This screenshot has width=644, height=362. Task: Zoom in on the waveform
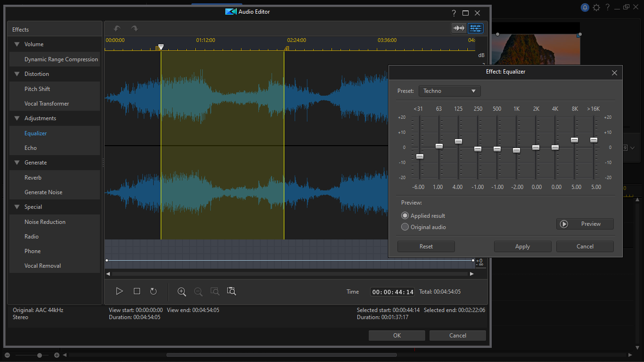tap(182, 292)
